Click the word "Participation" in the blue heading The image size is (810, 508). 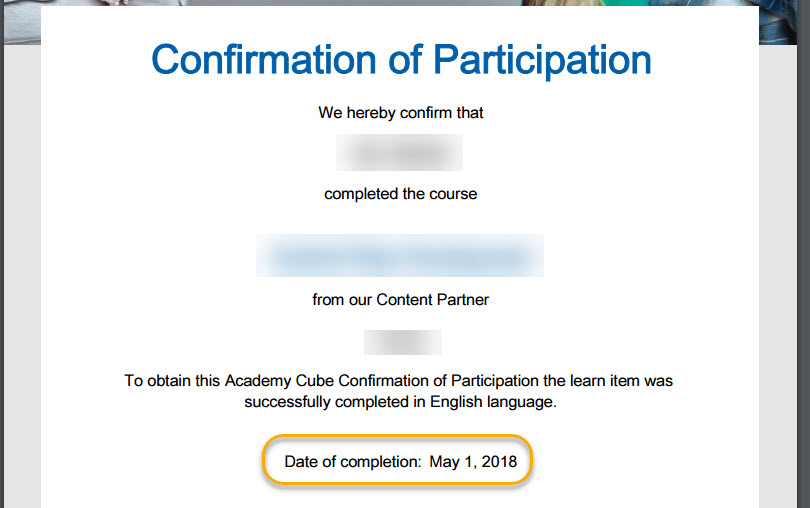pyautogui.click(x=542, y=61)
